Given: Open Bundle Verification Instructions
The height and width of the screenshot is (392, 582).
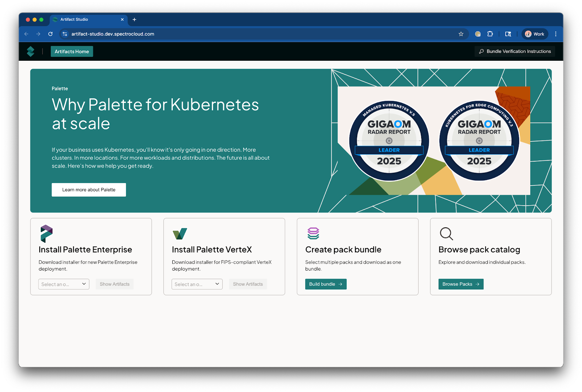Looking at the screenshot, I should 515,51.
